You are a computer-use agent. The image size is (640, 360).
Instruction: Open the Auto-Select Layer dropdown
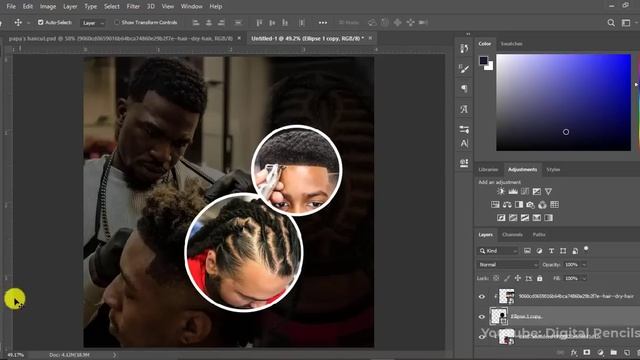tap(93, 23)
